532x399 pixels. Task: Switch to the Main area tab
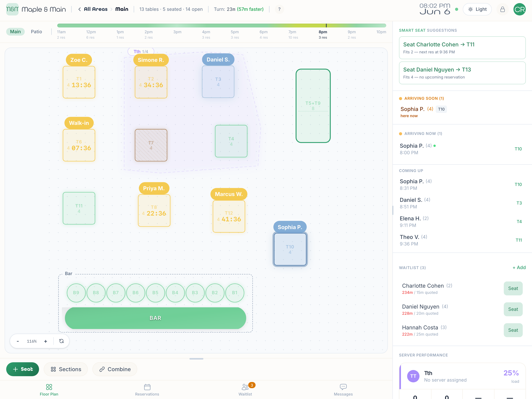(x=15, y=32)
